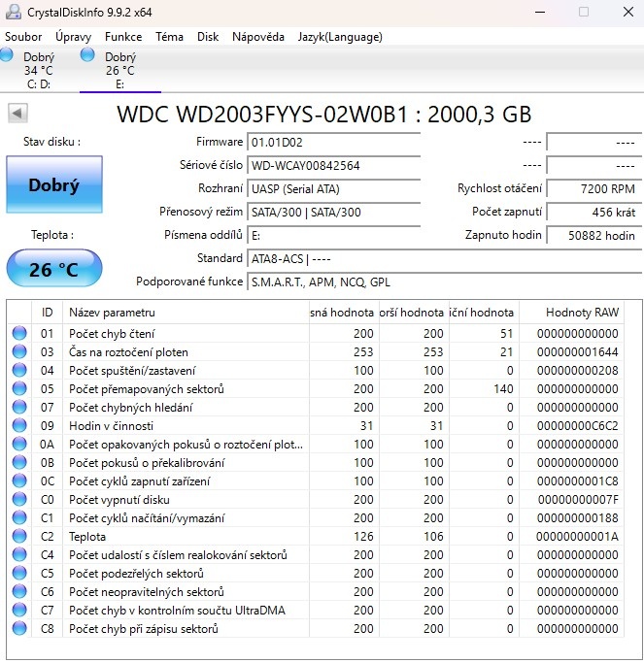The image size is (644, 663).
Task: Switch to the C: D: disk tab
Action: point(39,70)
